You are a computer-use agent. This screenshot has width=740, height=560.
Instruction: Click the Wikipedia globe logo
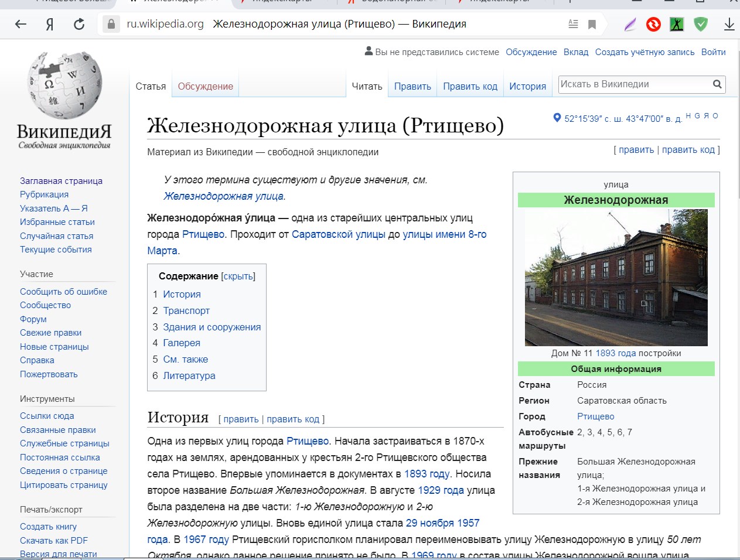point(64,85)
